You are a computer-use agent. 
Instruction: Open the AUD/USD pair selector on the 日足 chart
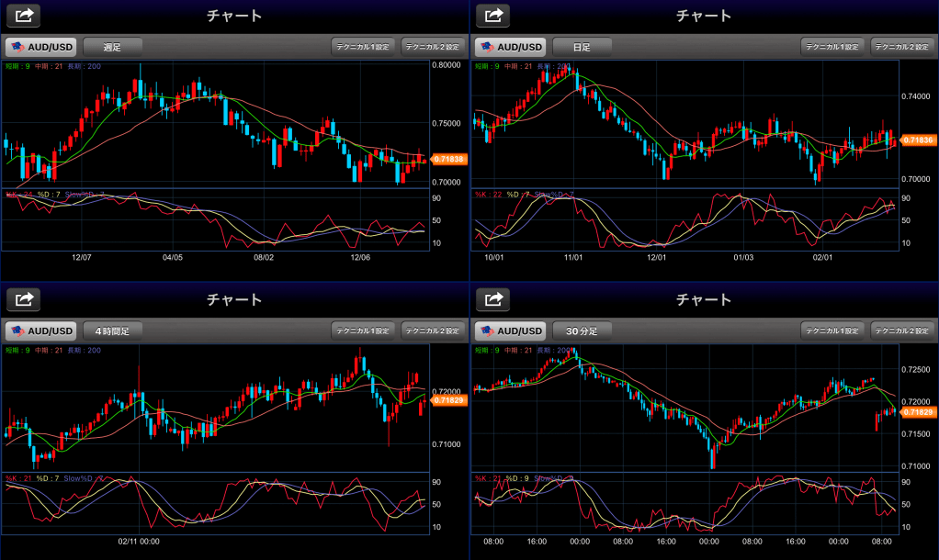tap(510, 47)
